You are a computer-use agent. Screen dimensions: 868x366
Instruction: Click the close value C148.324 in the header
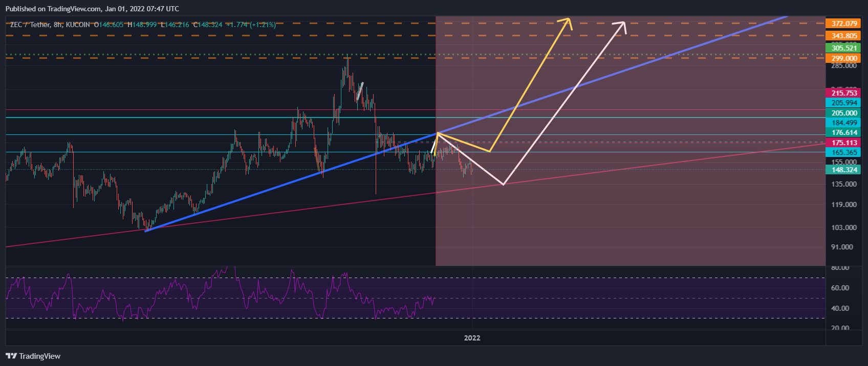click(208, 25)
